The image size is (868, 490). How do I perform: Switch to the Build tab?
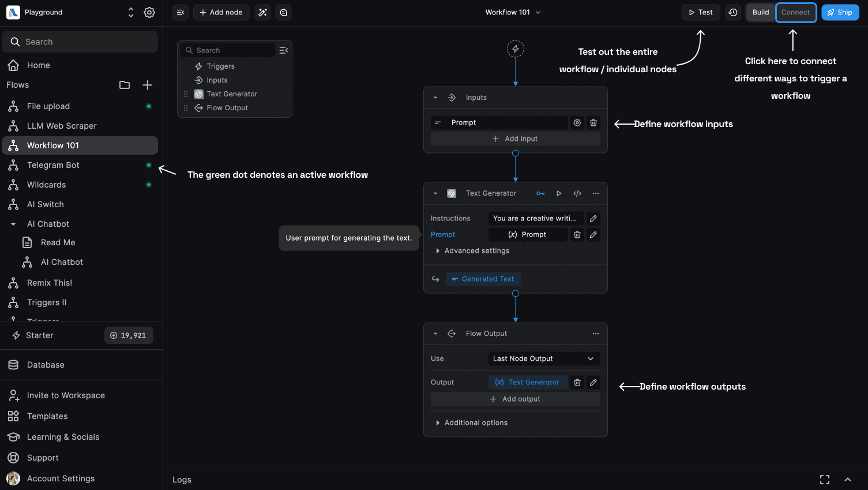(x=761, y=12)
